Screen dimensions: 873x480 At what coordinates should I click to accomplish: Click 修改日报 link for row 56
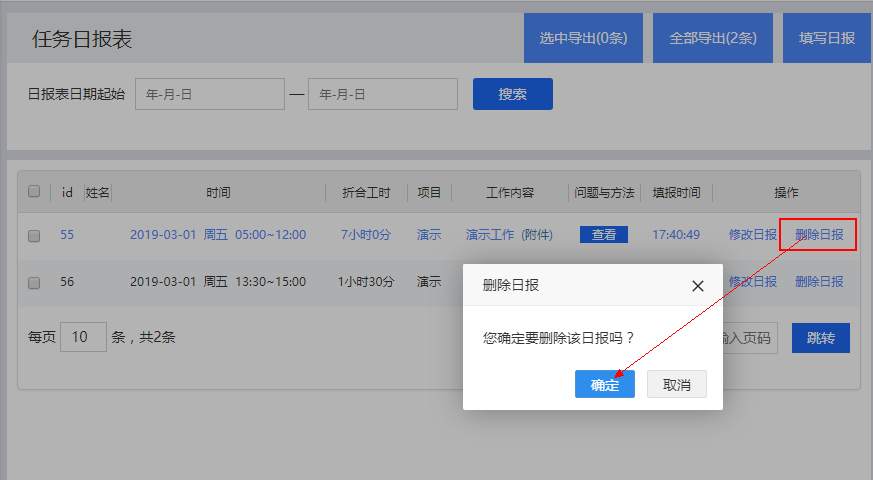(753, 282)
